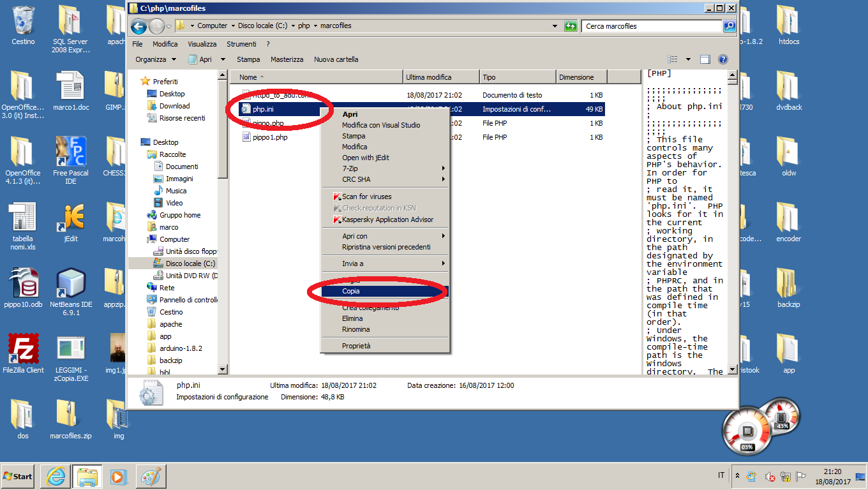Click in the Cerca marcofiles search field
868x490 pixels.
pos(651,26)
